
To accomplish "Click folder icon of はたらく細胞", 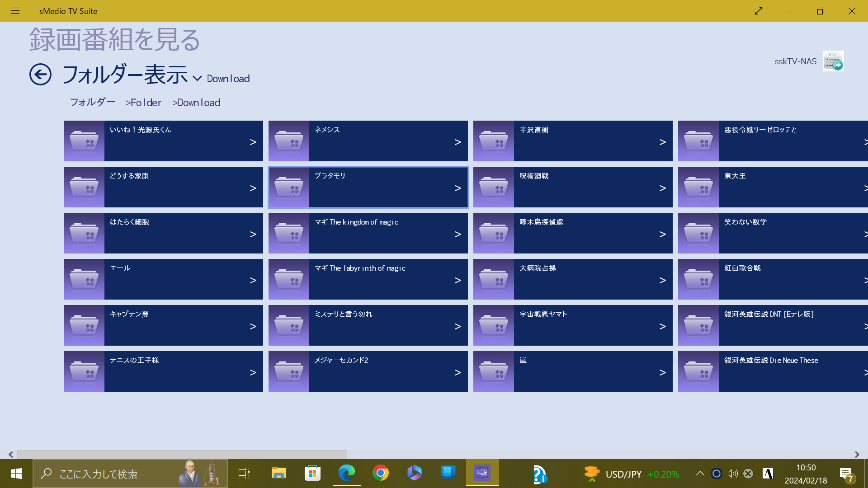I will pos(84,233).
